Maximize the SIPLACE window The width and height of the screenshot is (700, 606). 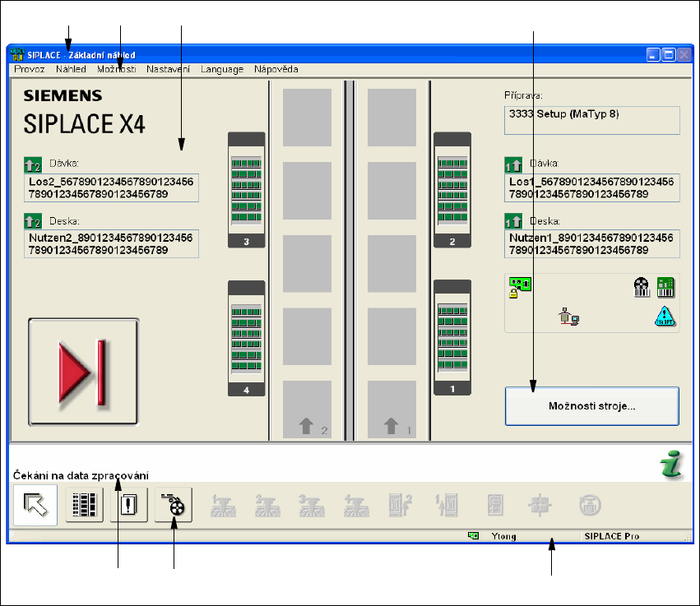point(668,55)
